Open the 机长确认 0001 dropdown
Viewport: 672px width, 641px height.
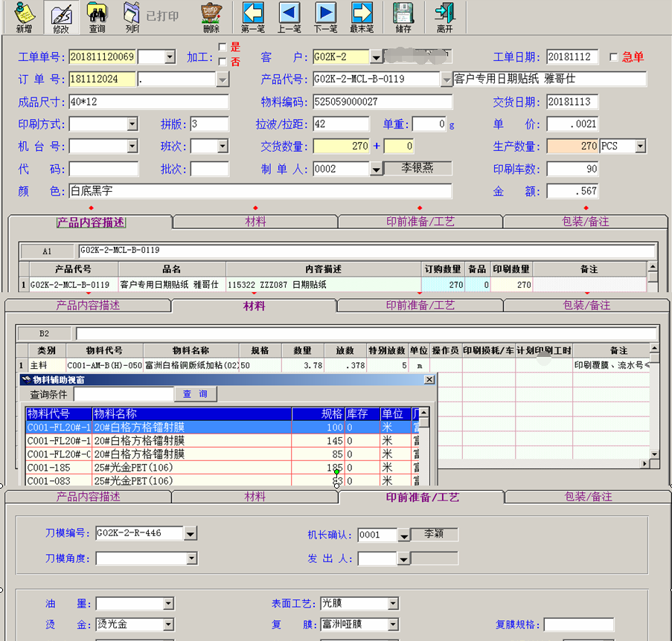click(403, 535)
